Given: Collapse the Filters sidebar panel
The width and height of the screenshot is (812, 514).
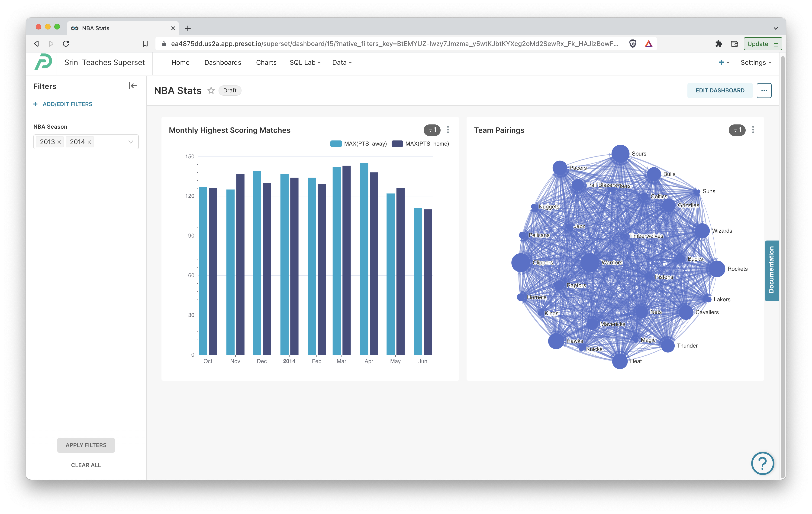Looking at the screenshot, I should 132,86.
